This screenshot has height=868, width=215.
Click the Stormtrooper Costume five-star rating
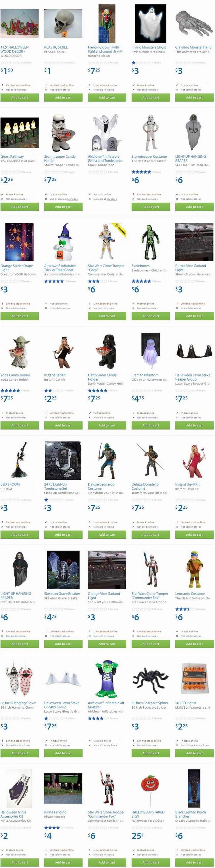pyautogui.click(x=141, y=172)
